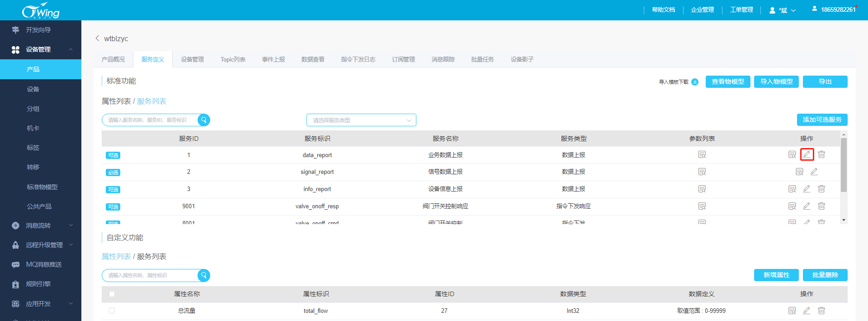The width and height of the screenshot is (868, 321).
Task: Switch to the 设备管理 tab
Action: tap(193, 59)
